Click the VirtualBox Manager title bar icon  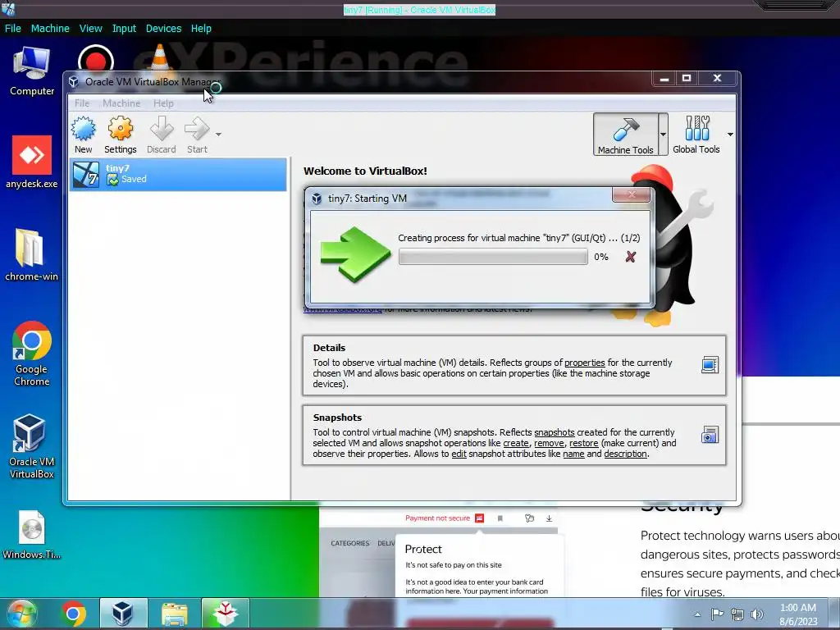click(74, 82)
